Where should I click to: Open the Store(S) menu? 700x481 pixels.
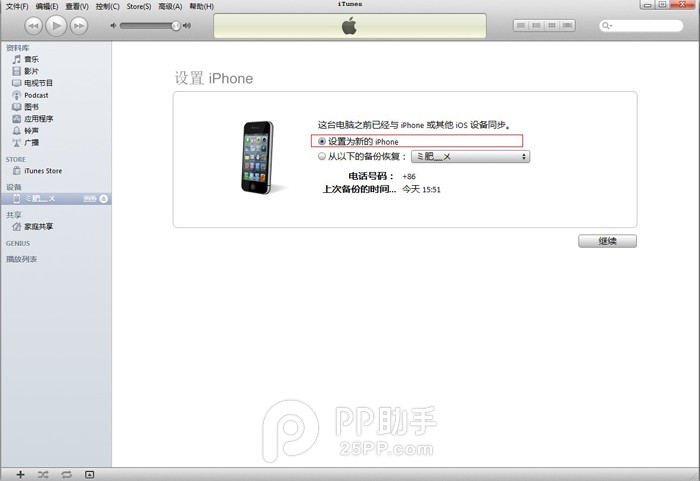point(139,6)
